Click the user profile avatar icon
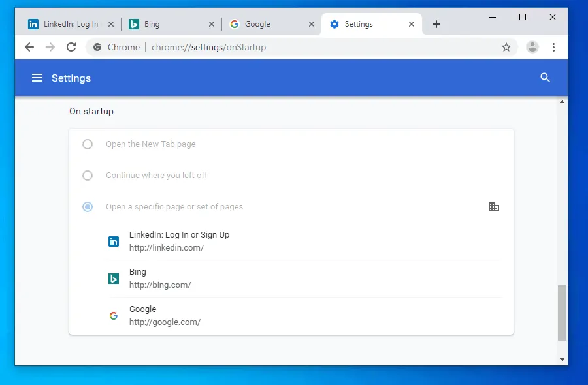This screenshot has width=588, height=385. (x=532, y=47)
